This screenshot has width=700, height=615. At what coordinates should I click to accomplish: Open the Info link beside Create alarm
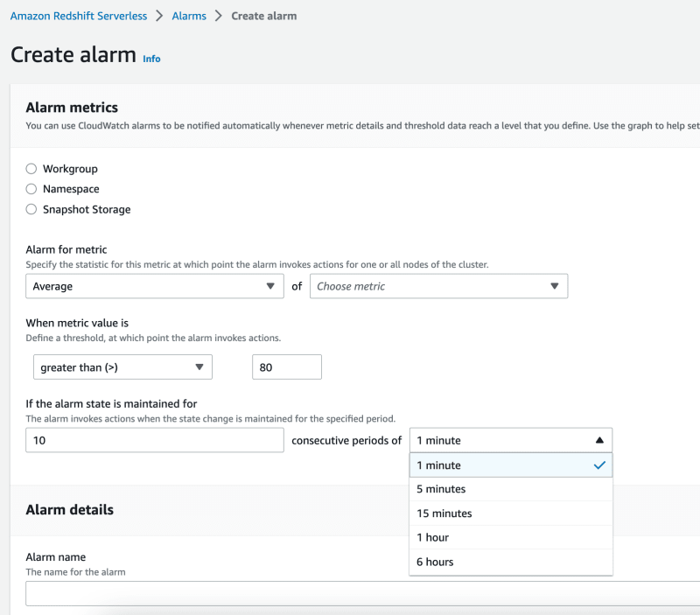click(x=151, y=59)
